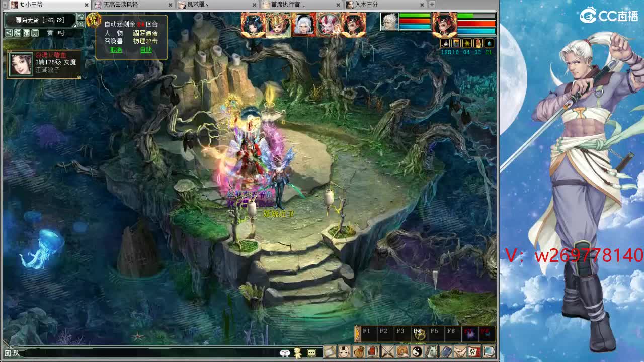Viewport: 644px width, 362px height.
Task: Click the gold 寶 treasure medallion icon
Action: [x=93, y=20]
